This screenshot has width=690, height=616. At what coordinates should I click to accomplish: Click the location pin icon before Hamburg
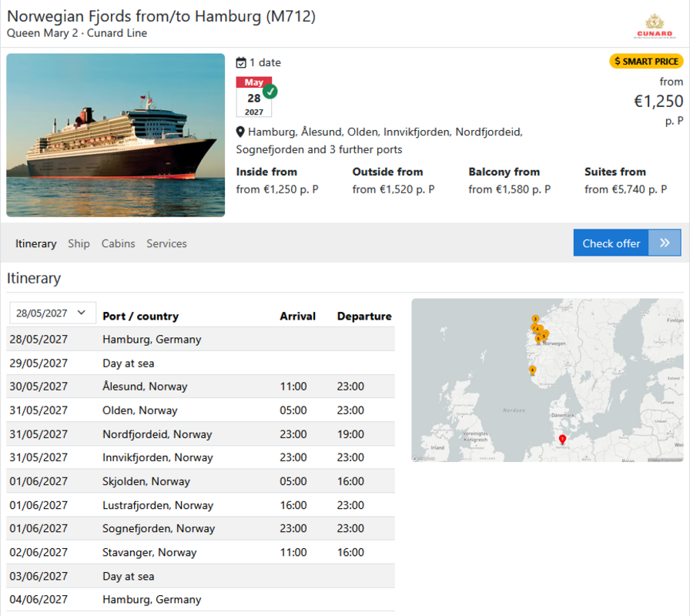[x=239, y=132]
